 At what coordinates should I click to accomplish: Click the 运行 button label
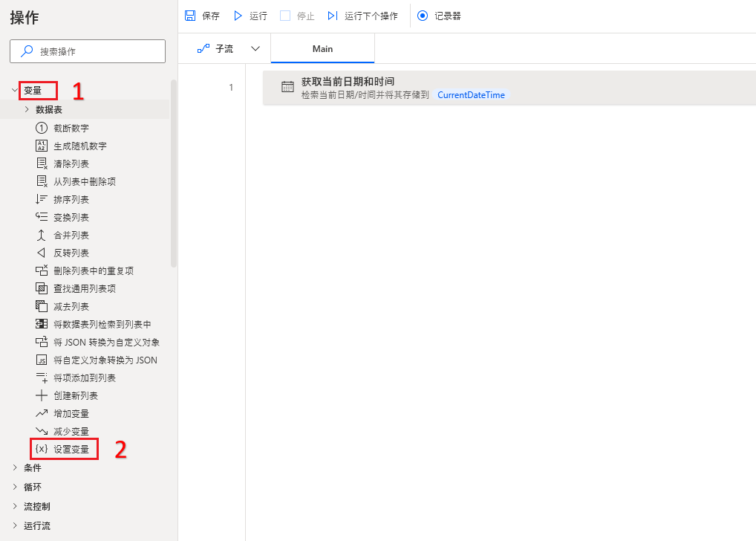[x=258, y=16]
